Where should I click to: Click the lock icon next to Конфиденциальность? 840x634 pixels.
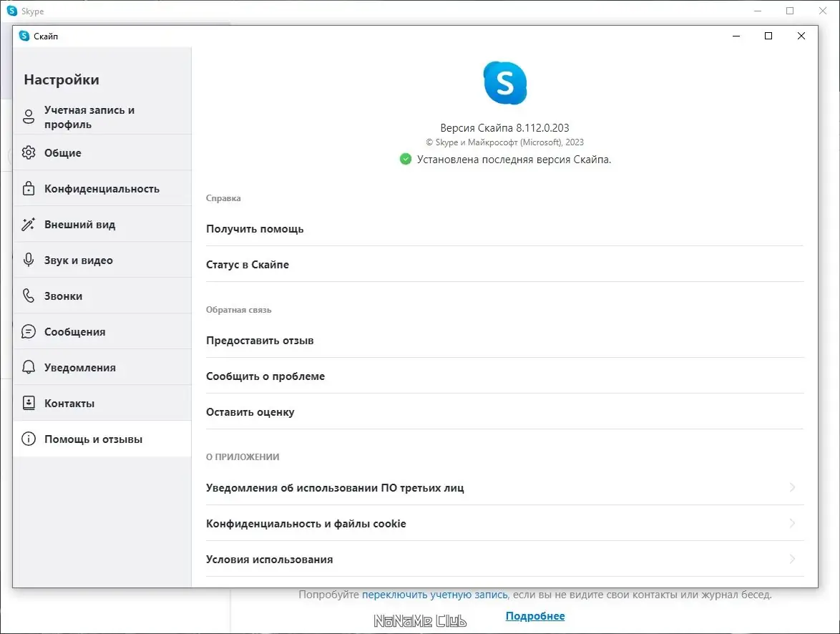click(29, 188)
